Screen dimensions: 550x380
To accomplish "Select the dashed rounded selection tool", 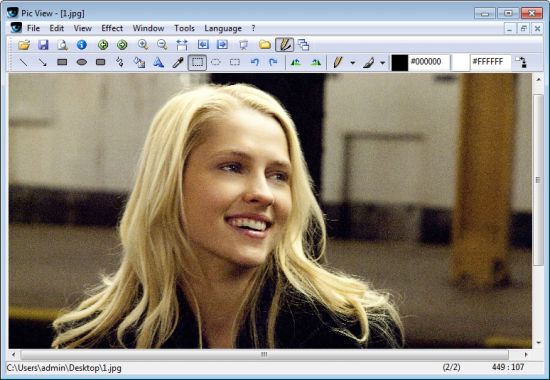I will 235,62.
